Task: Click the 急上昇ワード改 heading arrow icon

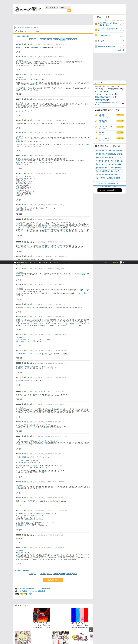Action: 95,17
